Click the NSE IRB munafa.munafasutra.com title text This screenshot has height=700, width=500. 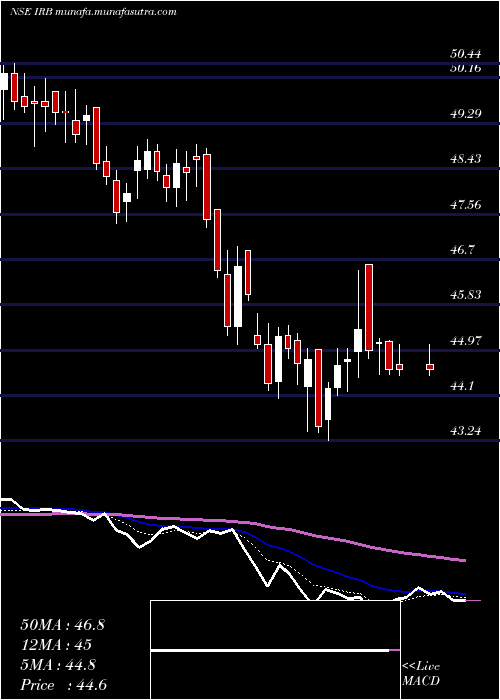tap(93, 12)
